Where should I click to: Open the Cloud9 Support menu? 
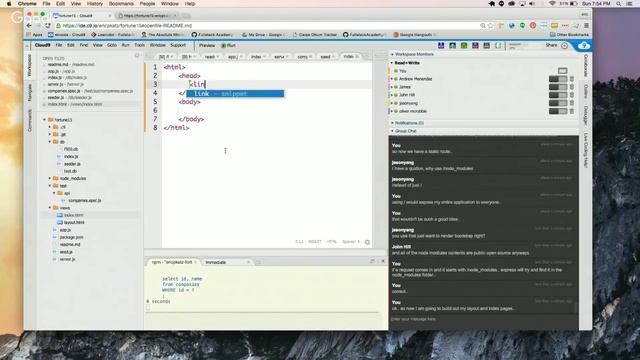pyautogui.click(x=178, y=45)
